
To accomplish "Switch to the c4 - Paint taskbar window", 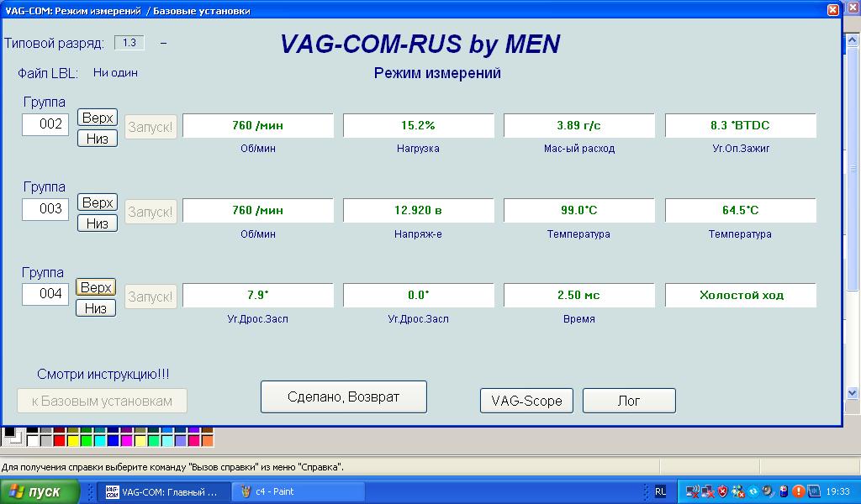I will (x=298, y=492).
